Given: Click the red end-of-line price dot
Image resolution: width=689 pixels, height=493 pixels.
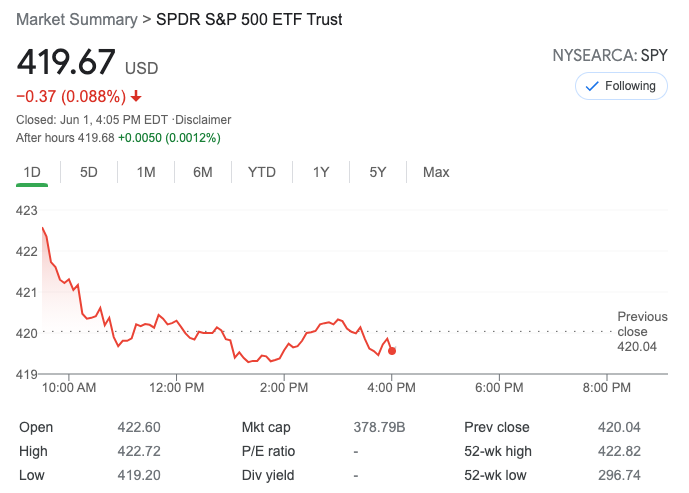Looking at the screenshot, I should point(392,350).
